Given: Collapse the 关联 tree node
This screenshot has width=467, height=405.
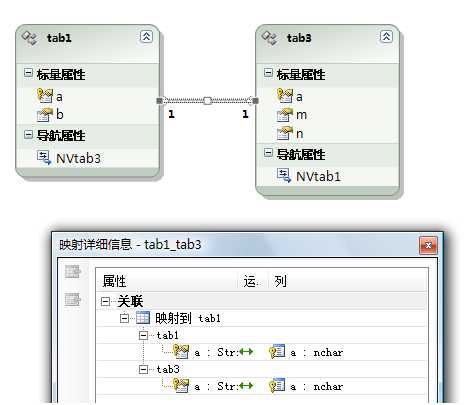Looking at the screenshot, I should (105, 302).
